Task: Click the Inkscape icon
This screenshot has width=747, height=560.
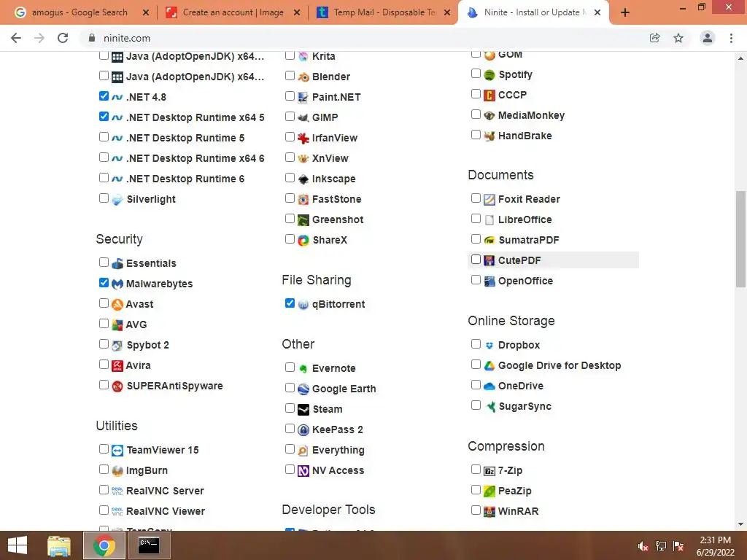Action: tap(303, 179)
